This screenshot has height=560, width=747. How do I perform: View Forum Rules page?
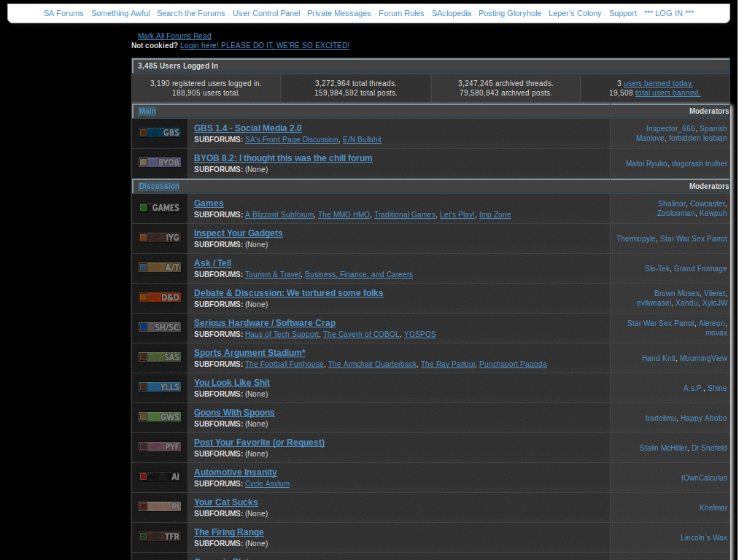click(x=401, y=13)
